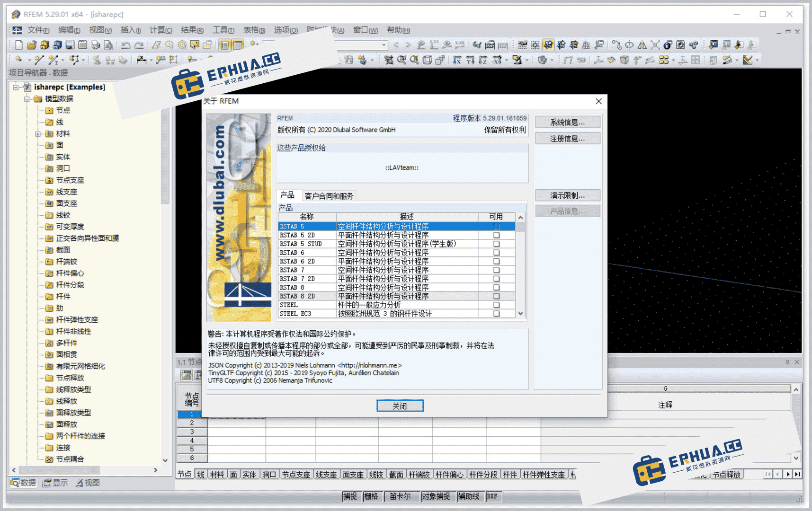Collapse the isharepc root tree node
The width and height of the screenshot is (812, 511).
click(x=16, y=87)
